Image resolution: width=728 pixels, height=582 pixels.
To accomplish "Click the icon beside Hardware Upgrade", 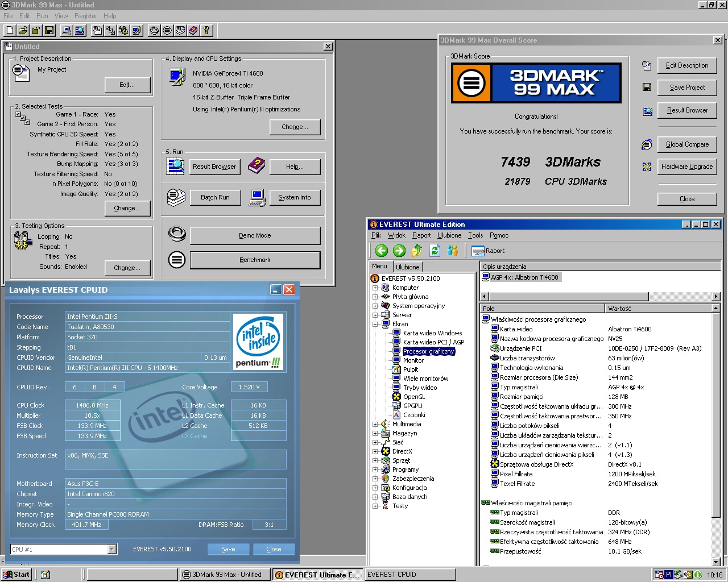I will coord(647,167).
